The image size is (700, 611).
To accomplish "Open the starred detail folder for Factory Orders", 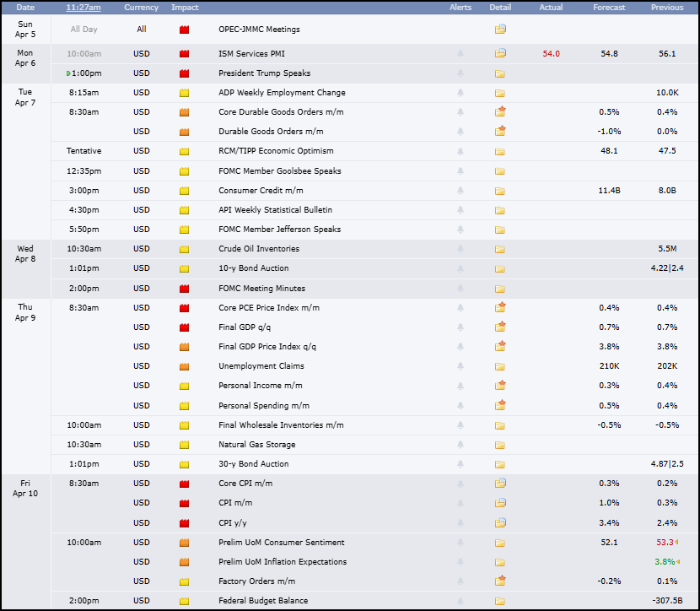I will tap(500, 581).
